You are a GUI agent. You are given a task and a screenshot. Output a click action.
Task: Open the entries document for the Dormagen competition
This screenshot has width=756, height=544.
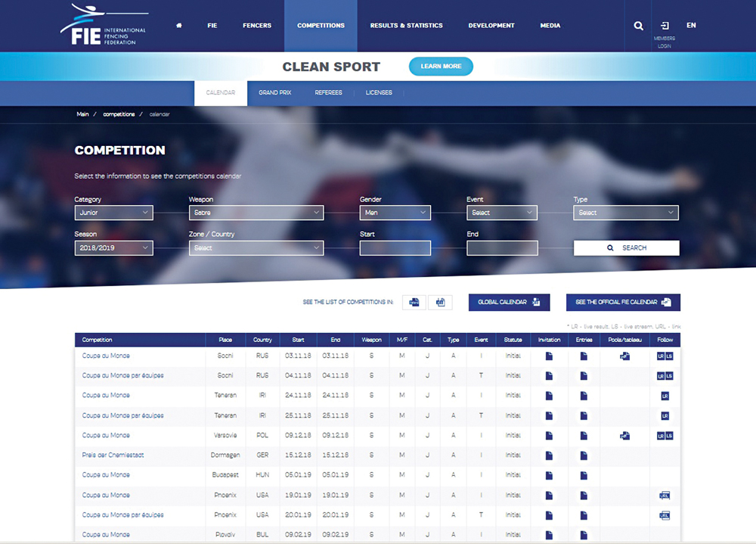584,455
